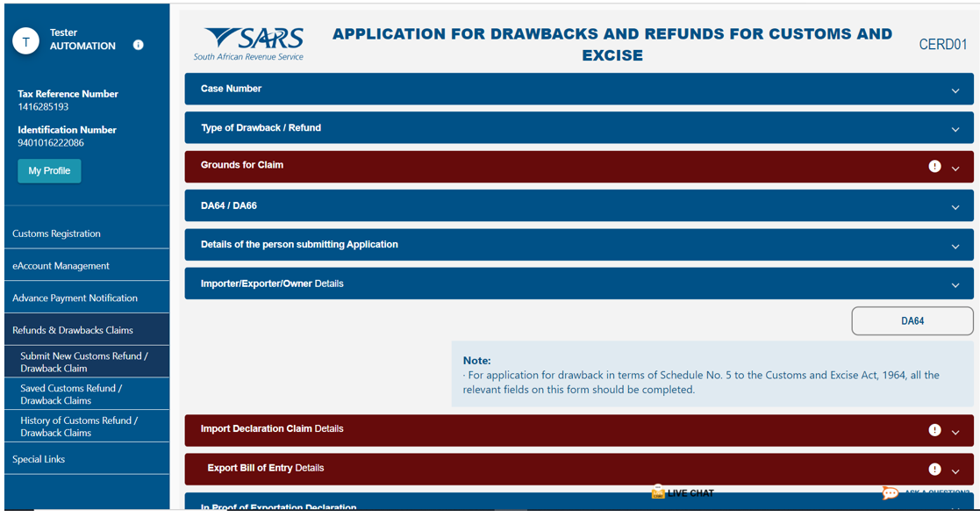
Task: Choose Submit New Customs Refund / Drawback Claim
Action: (x=87, y=362)
